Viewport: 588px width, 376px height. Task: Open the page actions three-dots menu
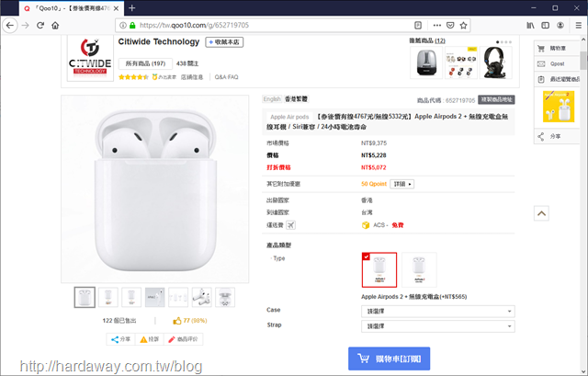(437, 25)
